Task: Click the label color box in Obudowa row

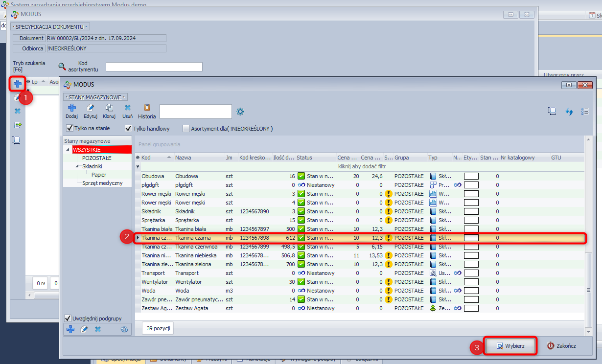Action: pyautogui.click(x=471, y=176)
